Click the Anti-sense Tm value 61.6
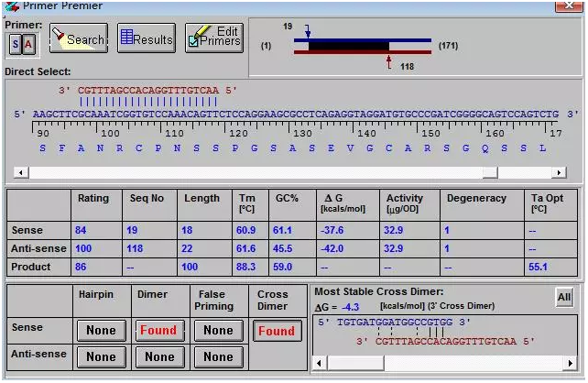 click(246, 248)
